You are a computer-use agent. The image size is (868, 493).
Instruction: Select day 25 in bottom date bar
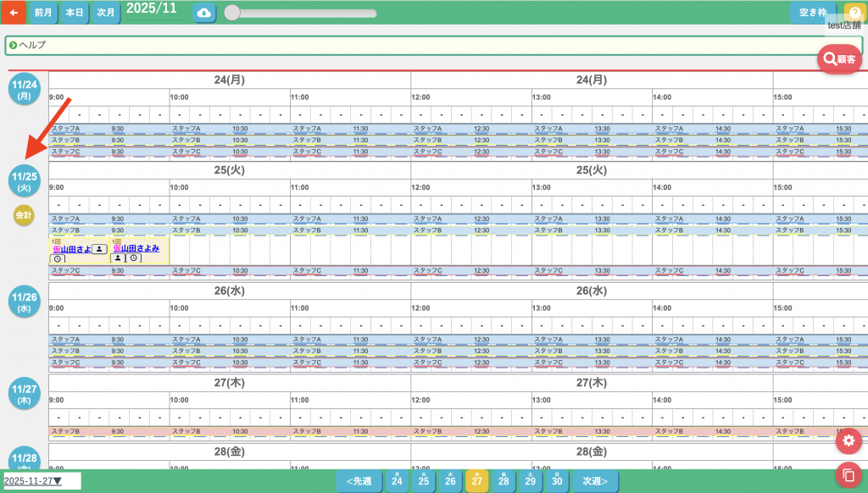point(423,481)
